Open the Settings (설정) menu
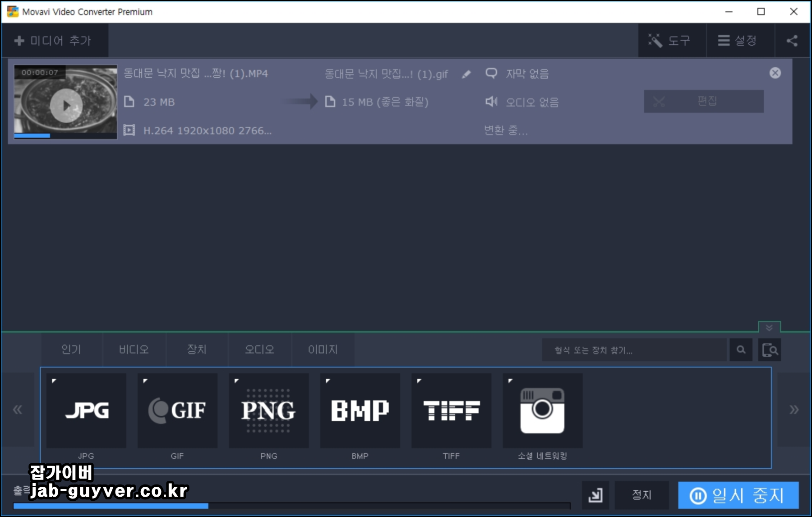 (740, 41)
